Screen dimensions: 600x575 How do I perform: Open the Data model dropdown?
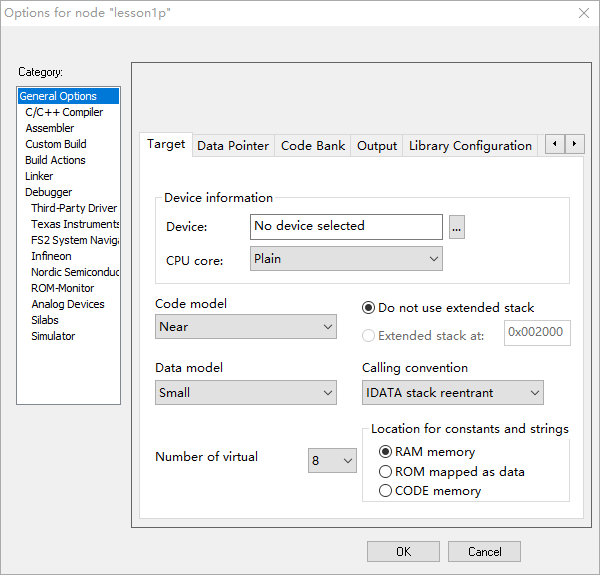(x=246, y=393)
